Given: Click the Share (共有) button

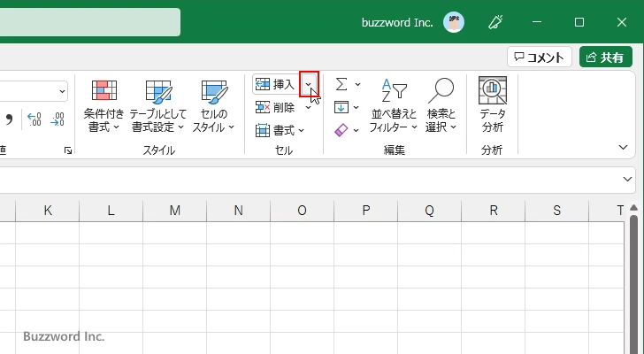Looking at the screenshot, I should tap(606, 58).
